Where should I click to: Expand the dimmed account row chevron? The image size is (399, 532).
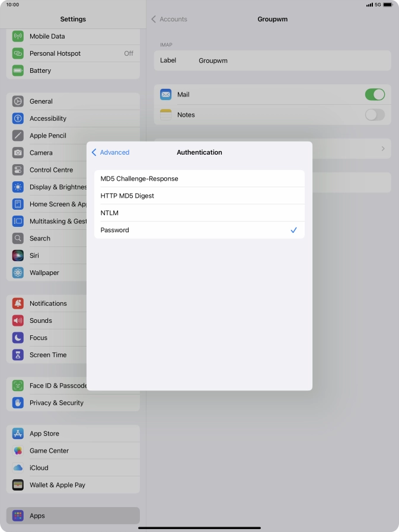pyautogui.click(x=383, y=149)
